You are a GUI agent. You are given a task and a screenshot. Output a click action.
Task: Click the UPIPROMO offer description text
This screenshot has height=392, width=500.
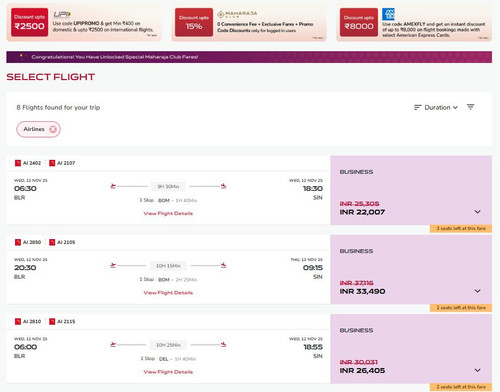point(103,27)
